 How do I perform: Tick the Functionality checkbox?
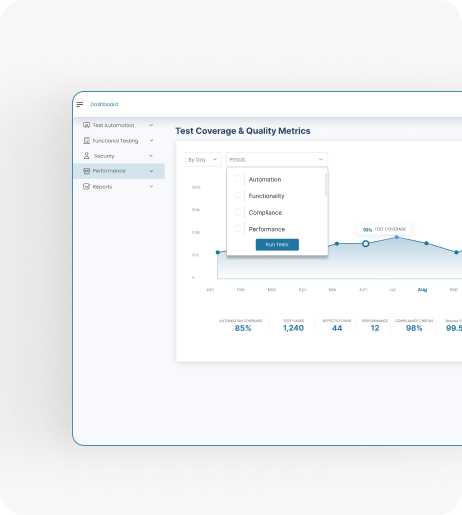point(237,195)
